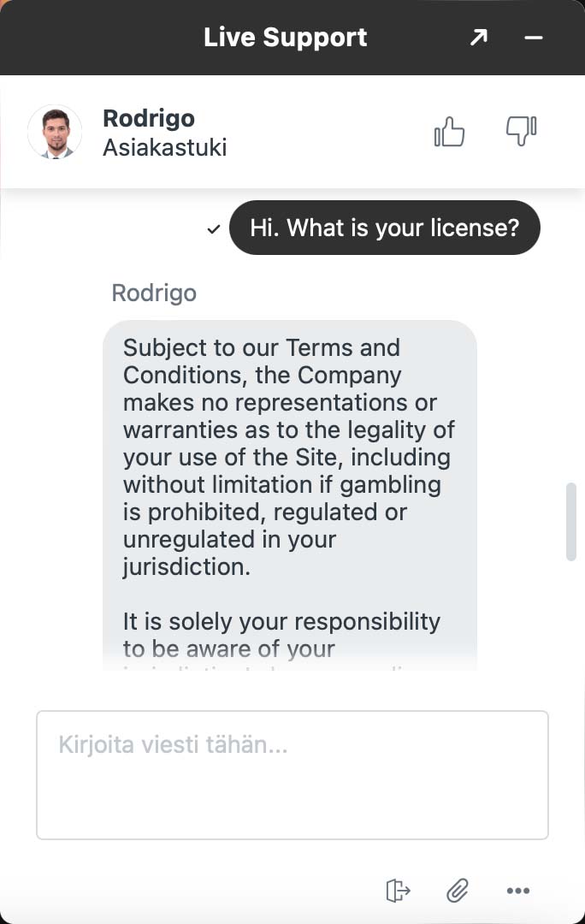Viewport: 585px width, 924px height.
Task: Minimize the Live Support chat widget
Action: (534, 38)
